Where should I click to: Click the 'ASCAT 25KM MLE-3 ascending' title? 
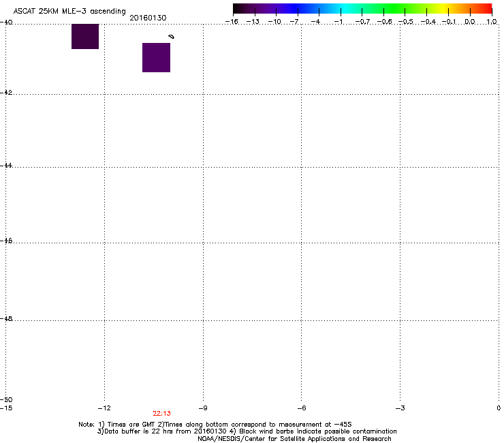[69, 12]
